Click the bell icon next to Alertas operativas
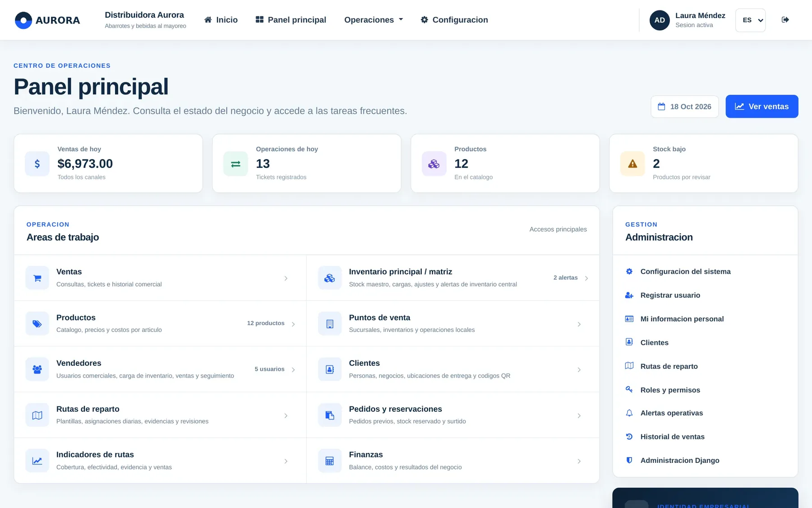 pos(629,413)
